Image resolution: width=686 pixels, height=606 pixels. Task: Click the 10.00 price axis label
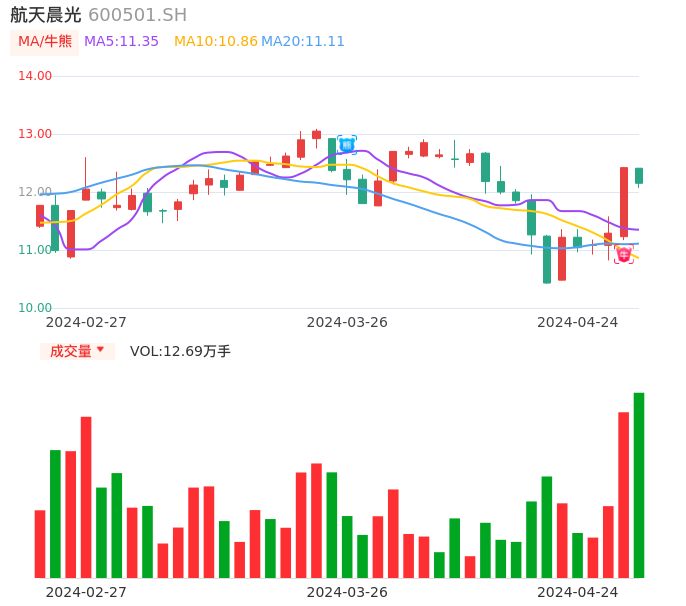point(35,308)
